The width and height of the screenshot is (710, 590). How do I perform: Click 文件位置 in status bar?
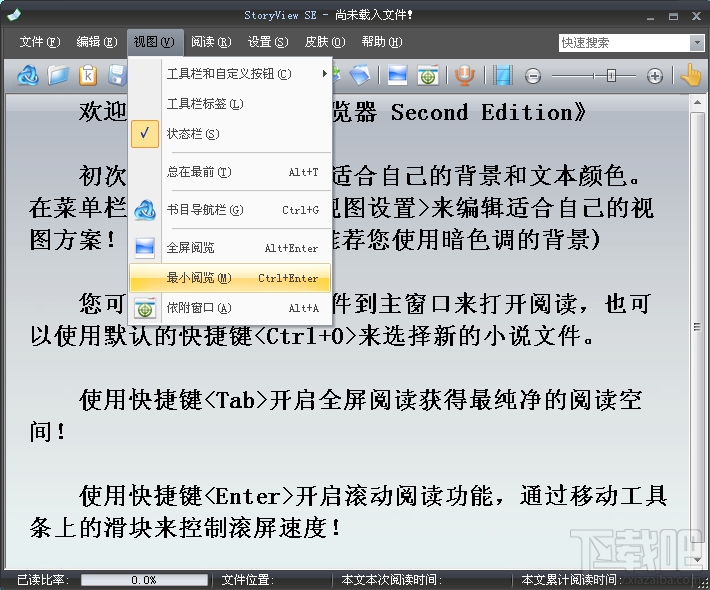(248, 580)
